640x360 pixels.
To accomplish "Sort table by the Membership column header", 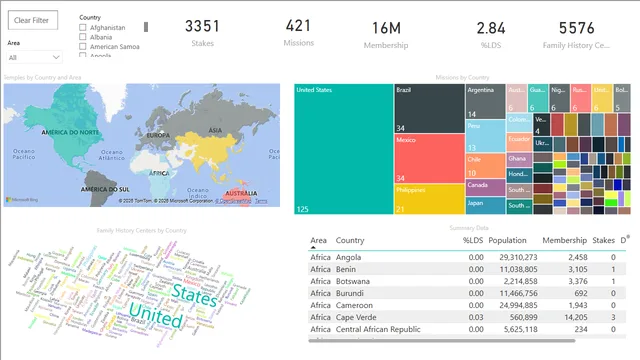I will pos(564,240).
